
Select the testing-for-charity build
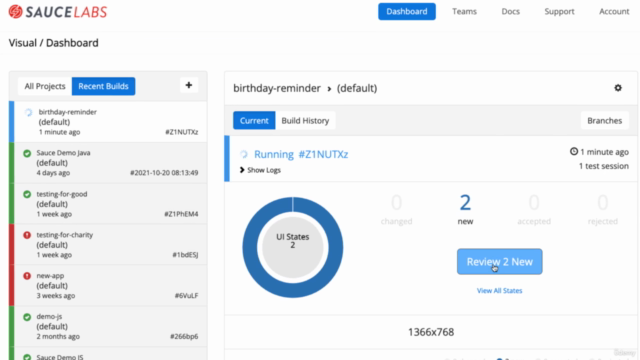108,244
